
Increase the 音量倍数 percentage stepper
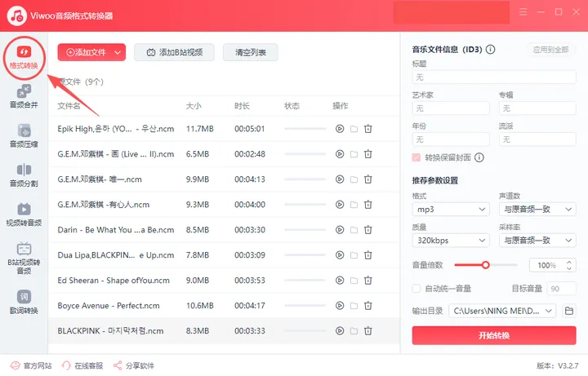pos(569,263)
